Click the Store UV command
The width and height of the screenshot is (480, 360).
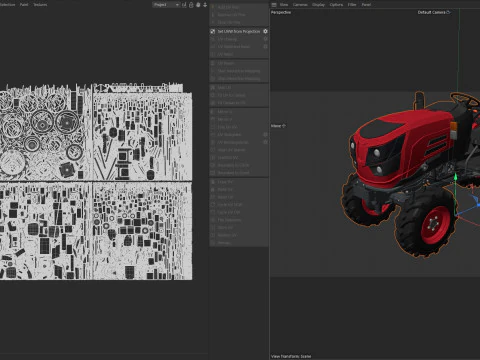pos(225,228)
